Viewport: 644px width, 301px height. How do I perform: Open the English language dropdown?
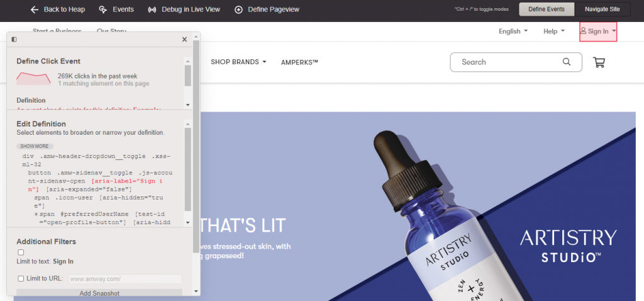[513, 31]
